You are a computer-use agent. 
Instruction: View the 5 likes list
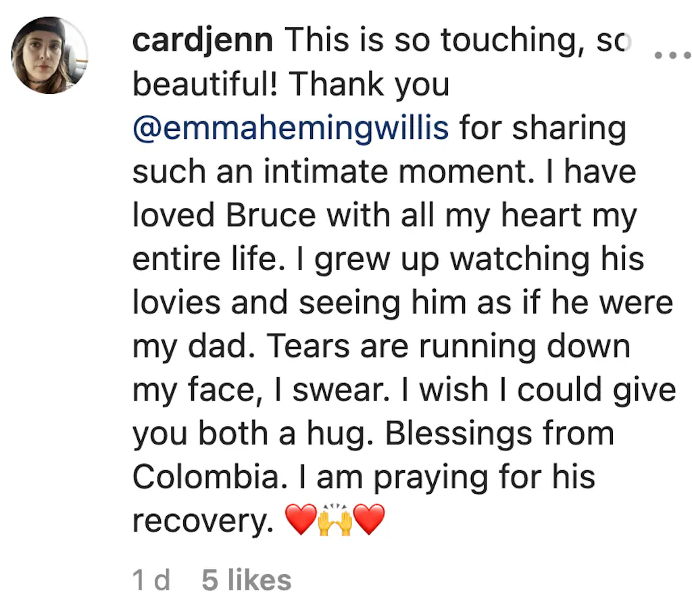tap(247, 580)
